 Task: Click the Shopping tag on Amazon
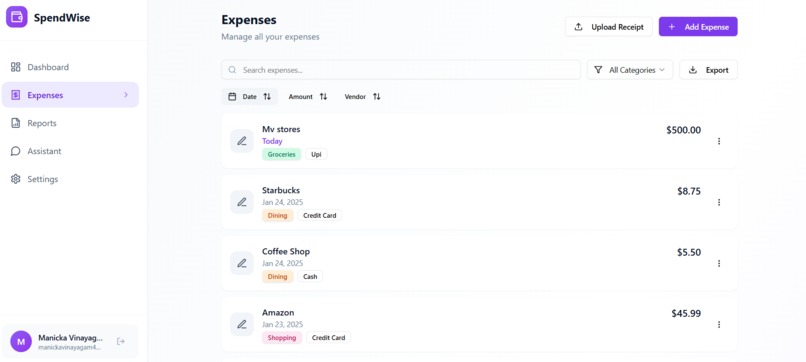[282, 338]
